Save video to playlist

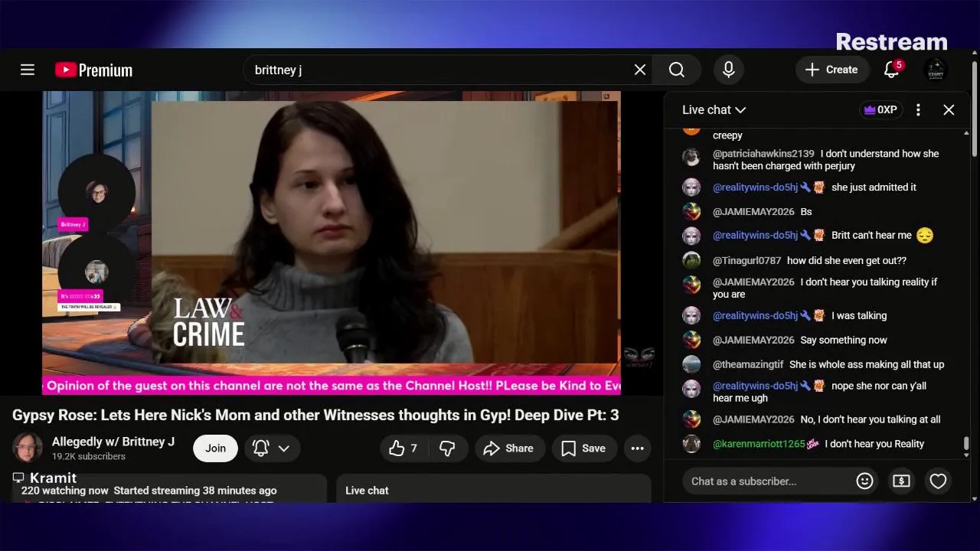584,448
